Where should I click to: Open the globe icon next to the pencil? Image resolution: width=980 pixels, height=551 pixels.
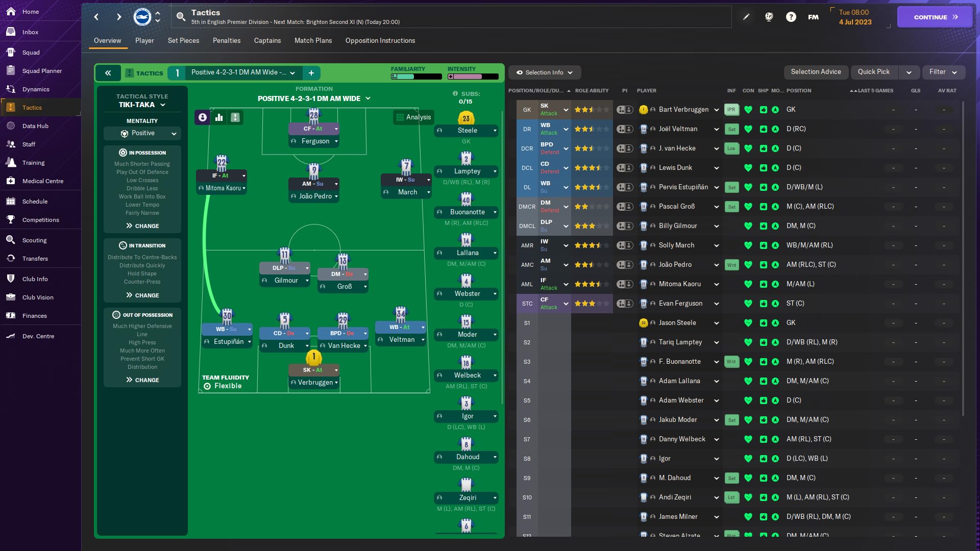[769, 16]
